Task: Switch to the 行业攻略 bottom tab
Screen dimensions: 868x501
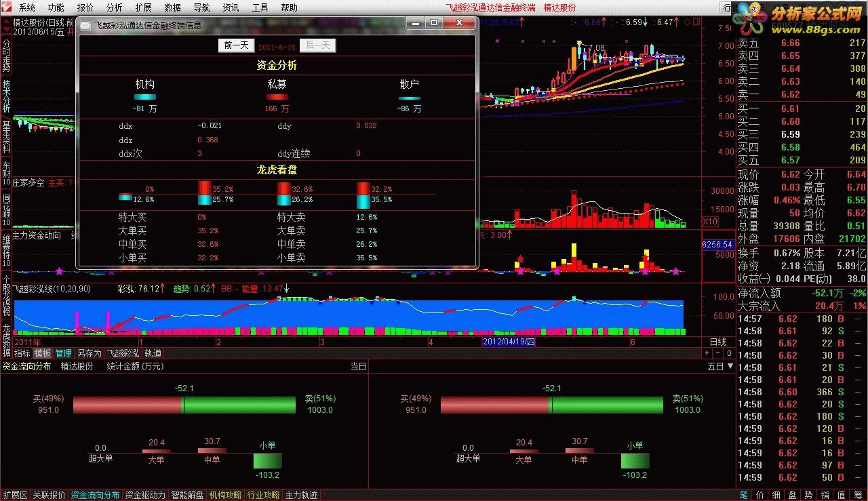Action: tap(263, 495)
